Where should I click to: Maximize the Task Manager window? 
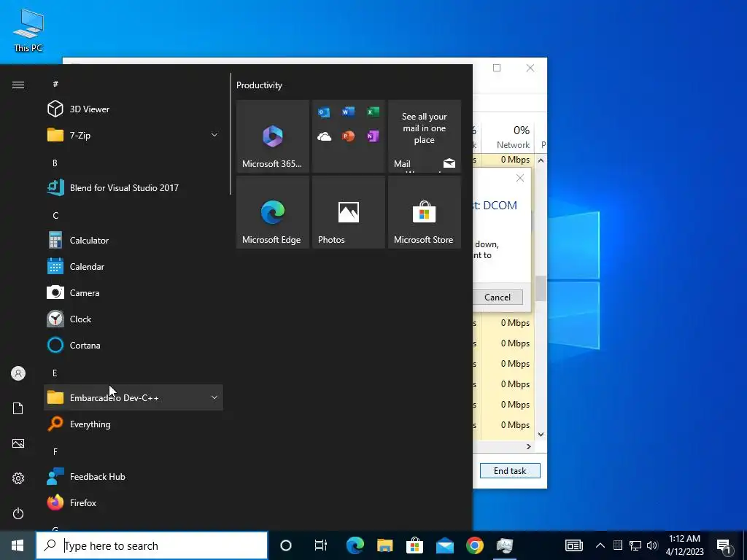click(497, 68)
